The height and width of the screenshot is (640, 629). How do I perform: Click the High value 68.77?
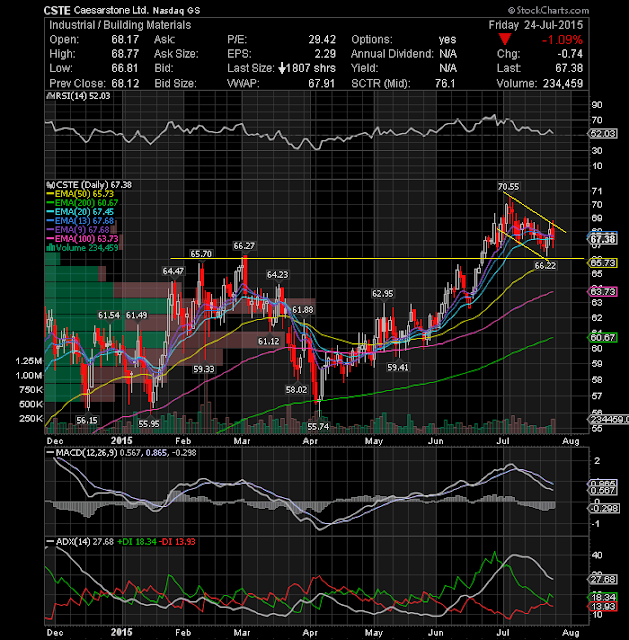coord(125,54)
